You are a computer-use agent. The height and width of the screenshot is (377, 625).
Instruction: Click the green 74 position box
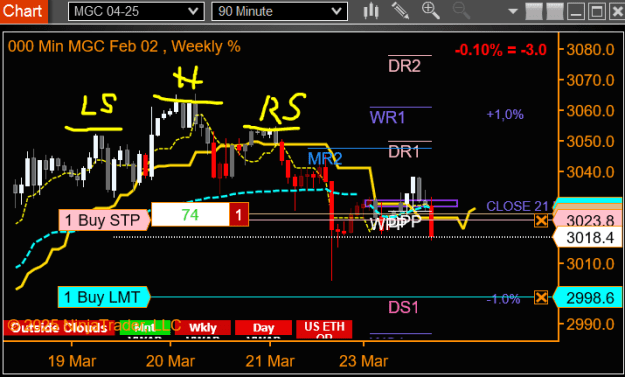(x=191, y=215)
